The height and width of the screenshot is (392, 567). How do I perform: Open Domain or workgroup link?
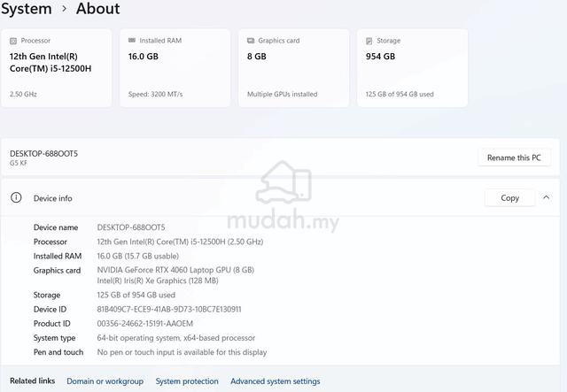[105, 381]
